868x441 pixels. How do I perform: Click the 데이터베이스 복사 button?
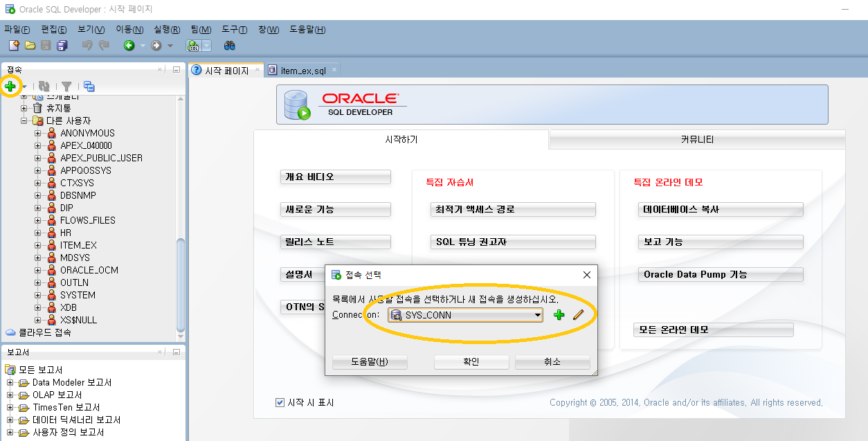[x=721, y=209]
